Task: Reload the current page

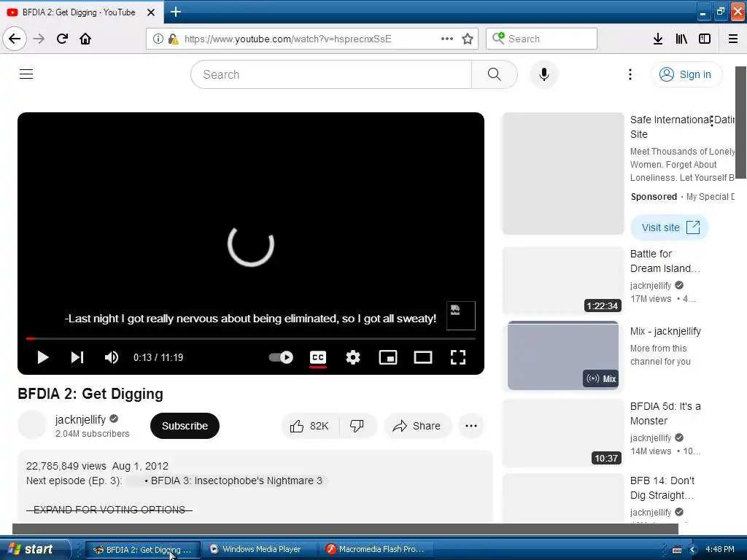Action: pyautogui.click(x=62, y=39)
